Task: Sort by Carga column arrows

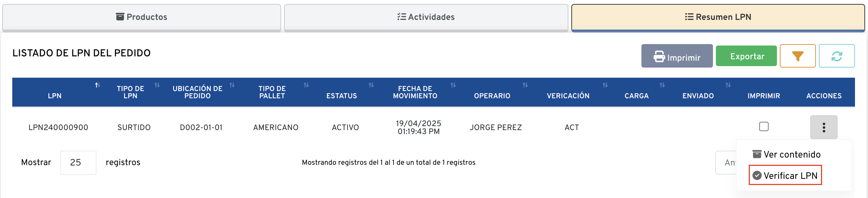Action: (662, 85)
